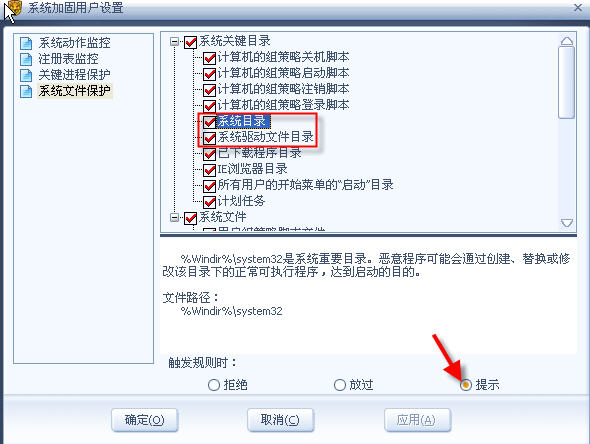This screenshot has height=444, width=590.
Task: Uncheck the 系统目录 checkbox
Action: [x=209, y=122]
